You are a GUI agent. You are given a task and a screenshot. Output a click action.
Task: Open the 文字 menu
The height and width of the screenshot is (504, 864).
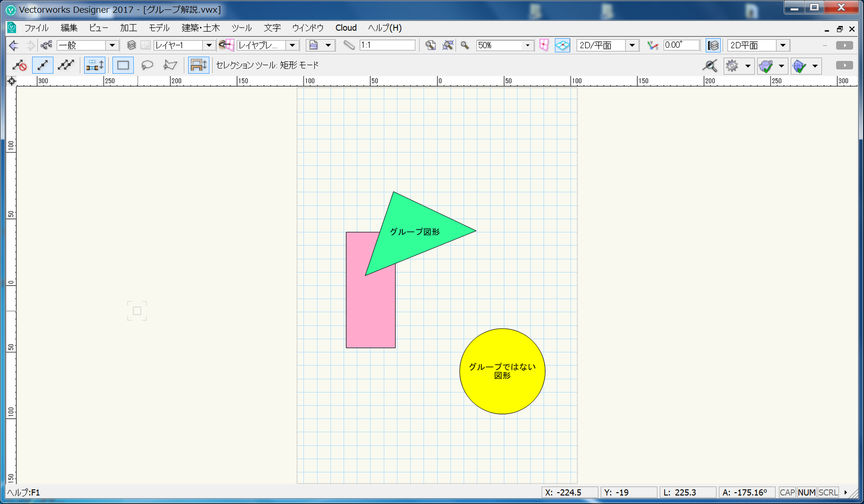[x=272, y=28]
